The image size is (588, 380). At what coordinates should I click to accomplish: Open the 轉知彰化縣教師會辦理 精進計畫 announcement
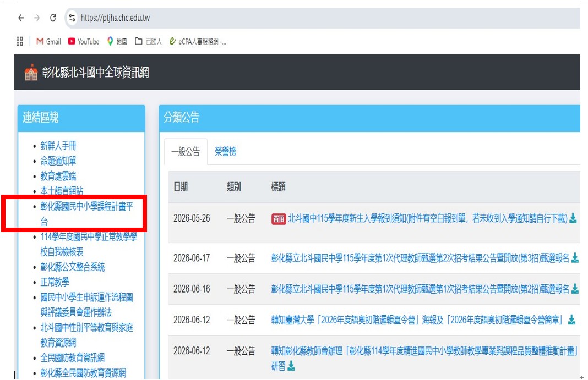(424, 359)
